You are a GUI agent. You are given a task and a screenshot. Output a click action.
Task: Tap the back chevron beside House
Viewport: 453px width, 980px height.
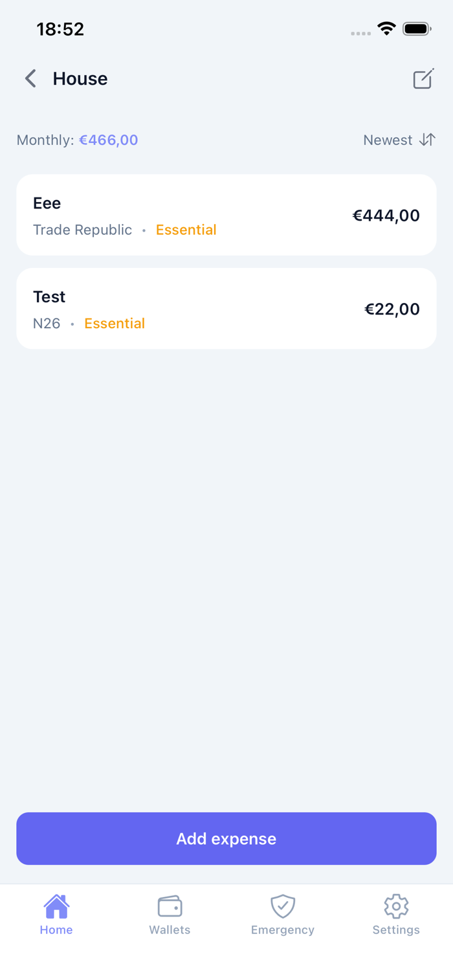tap(30, 79)
